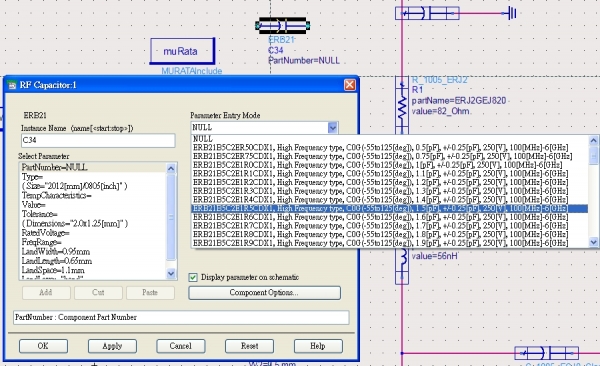This screenshot has width=600, height=366.
Task: Click the PartNumber description field
Action: coord(181,317)
